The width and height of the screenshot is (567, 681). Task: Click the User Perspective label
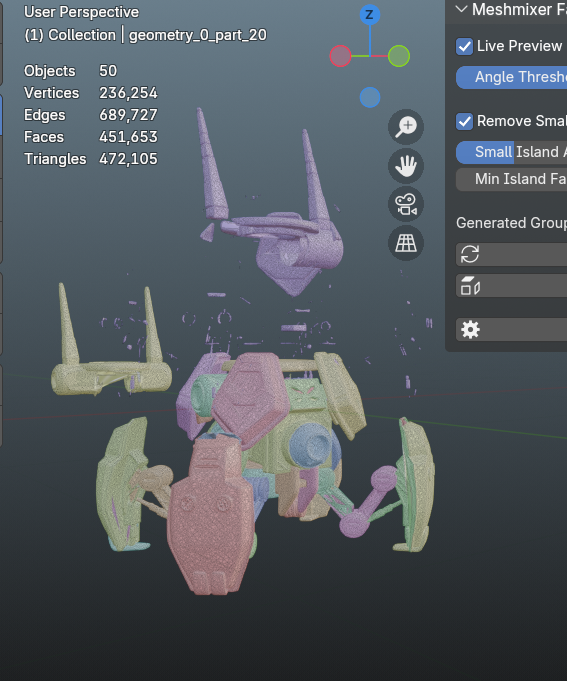[x=82, y=12]
